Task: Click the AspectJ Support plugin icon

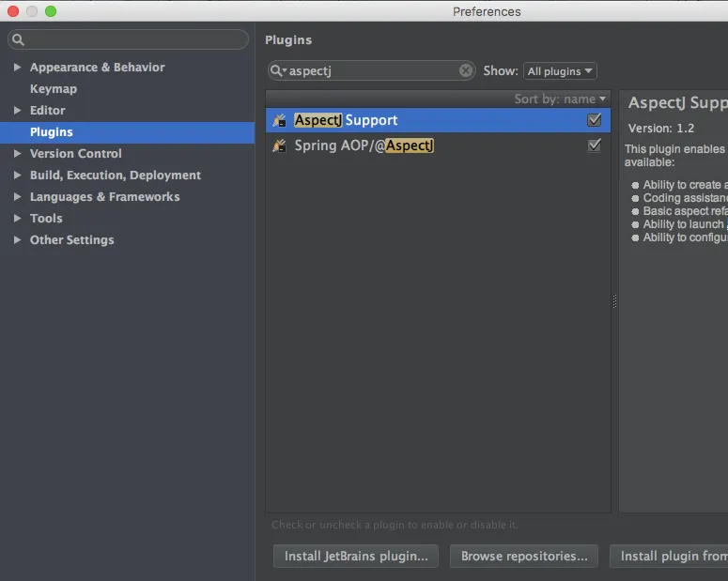Action: coord(280,120)
